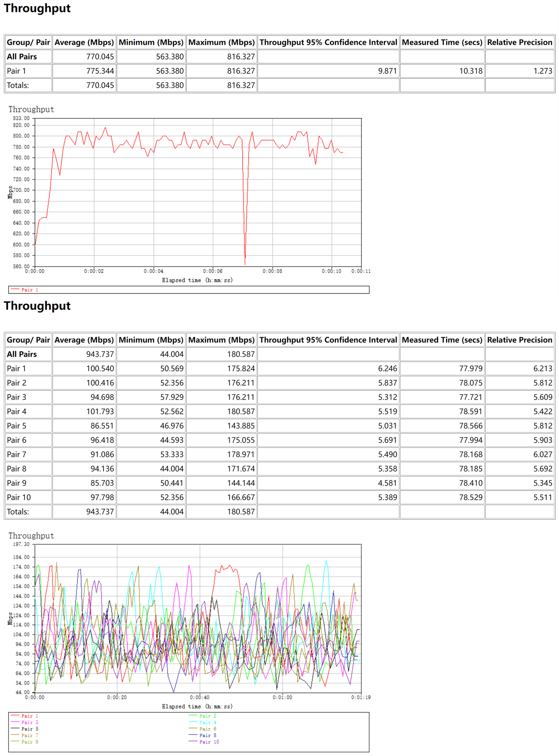Screen dimensions: 559x756
Task: Click the 943.737 Totals average value
Action: (100, 511)
